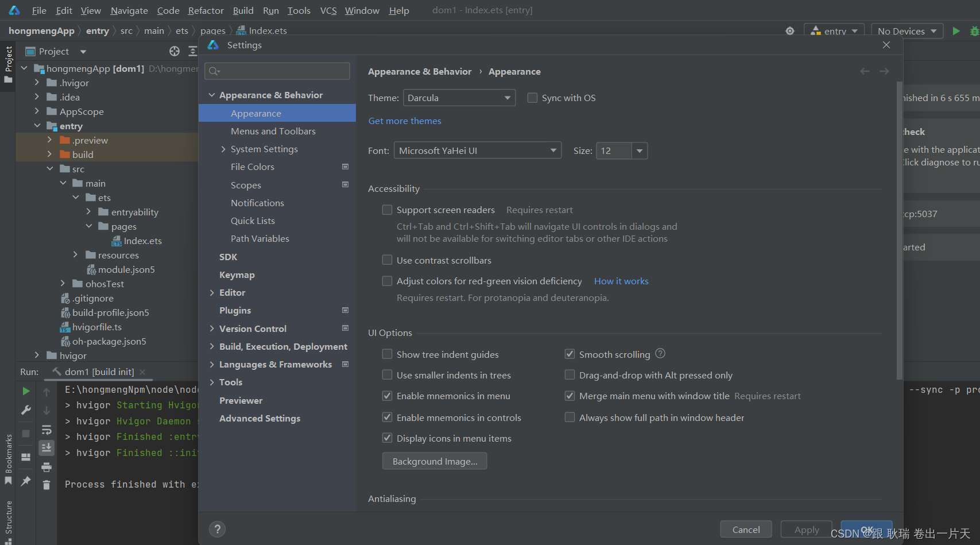Open How it works link
980x545 pixels.
coord(621,281)
